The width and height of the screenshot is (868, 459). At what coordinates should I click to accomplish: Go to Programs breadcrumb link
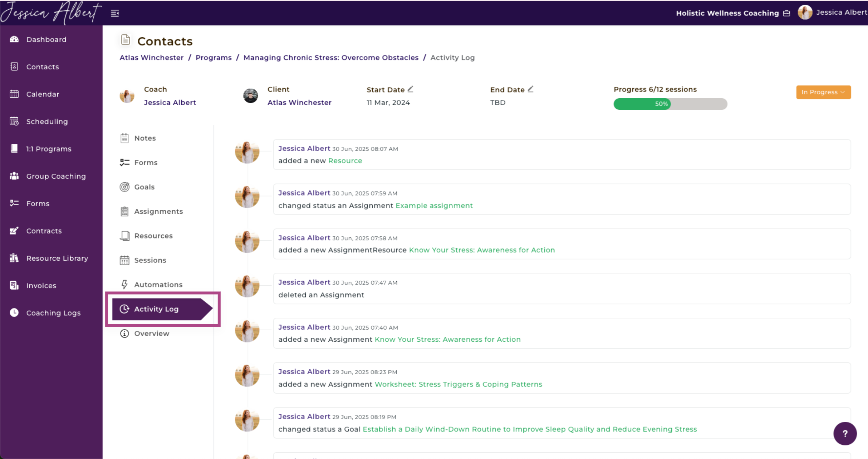(x=214, y=58)
